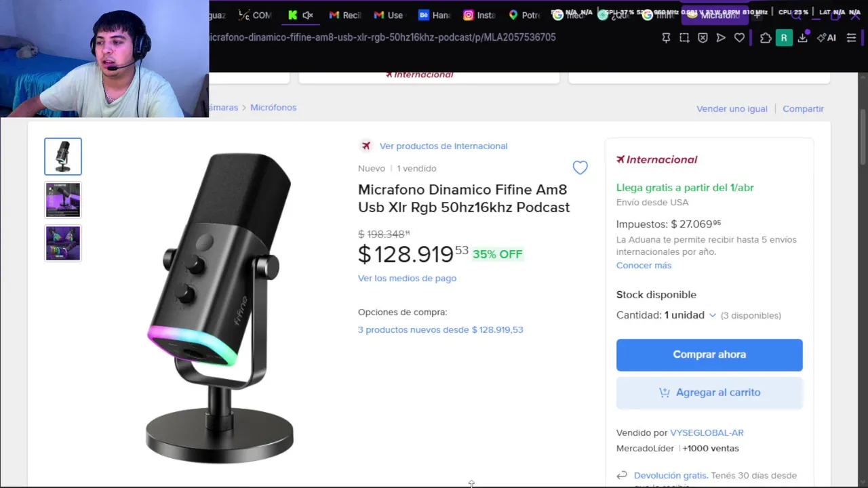Select the third product thumbnail
This screenshot has width=868, height=488.
tap(63, 243)
